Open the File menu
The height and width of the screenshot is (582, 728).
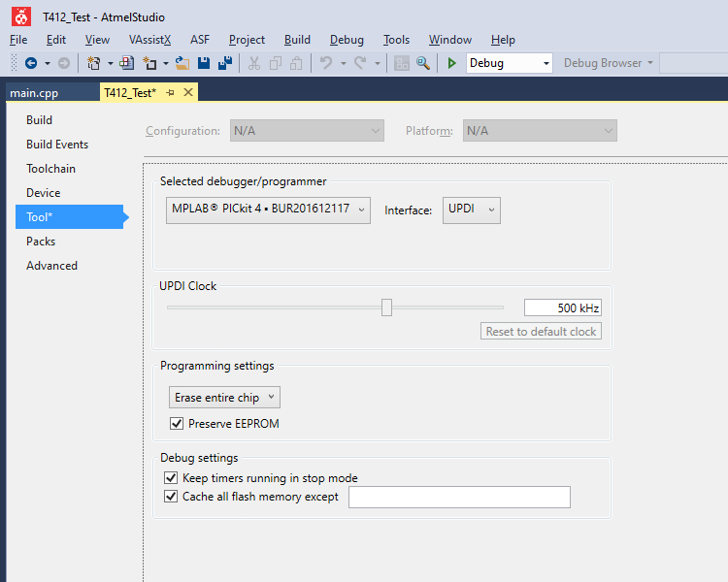[x=18, y=40]
